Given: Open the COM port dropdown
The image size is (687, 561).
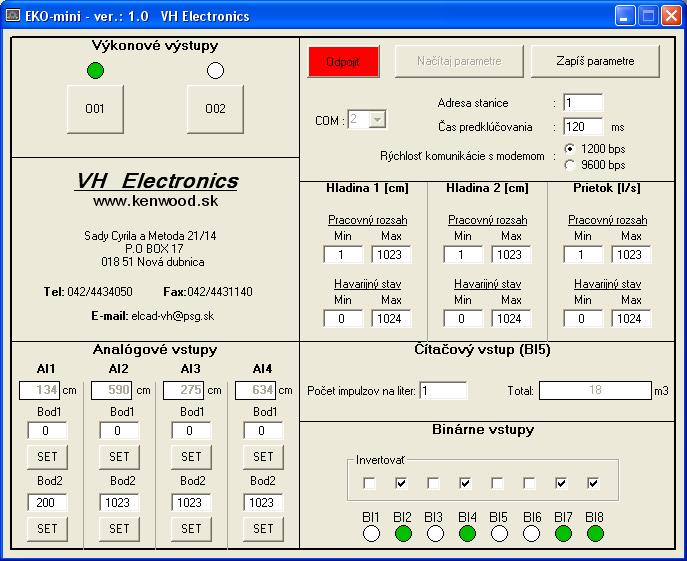Looking at the screenshot, I should coord(377,119).
